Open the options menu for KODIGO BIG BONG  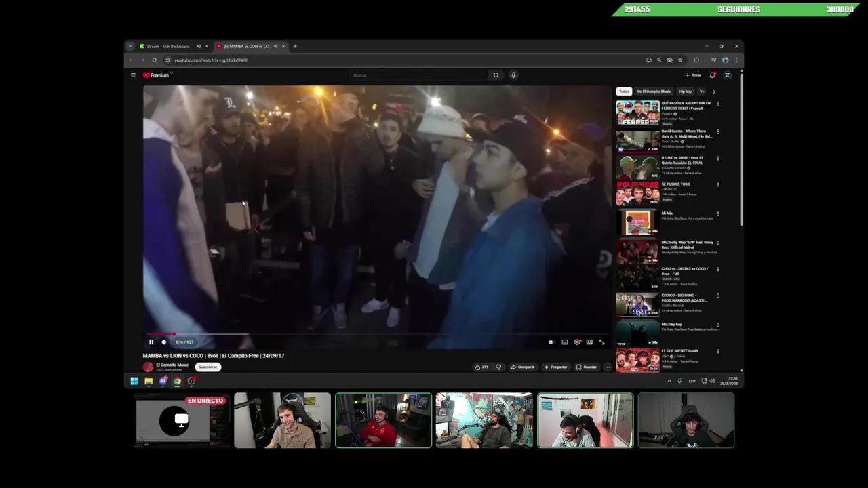coord(717,296)
